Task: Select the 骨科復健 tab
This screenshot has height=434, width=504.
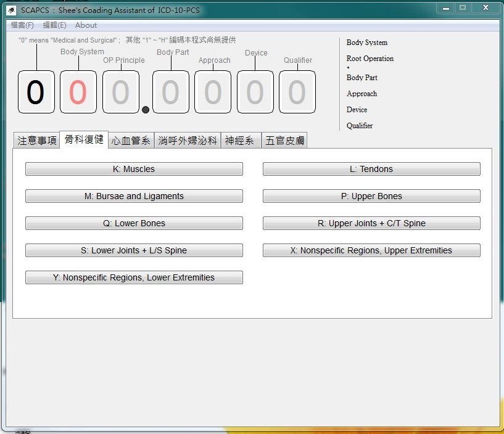Action: (84, 139)
